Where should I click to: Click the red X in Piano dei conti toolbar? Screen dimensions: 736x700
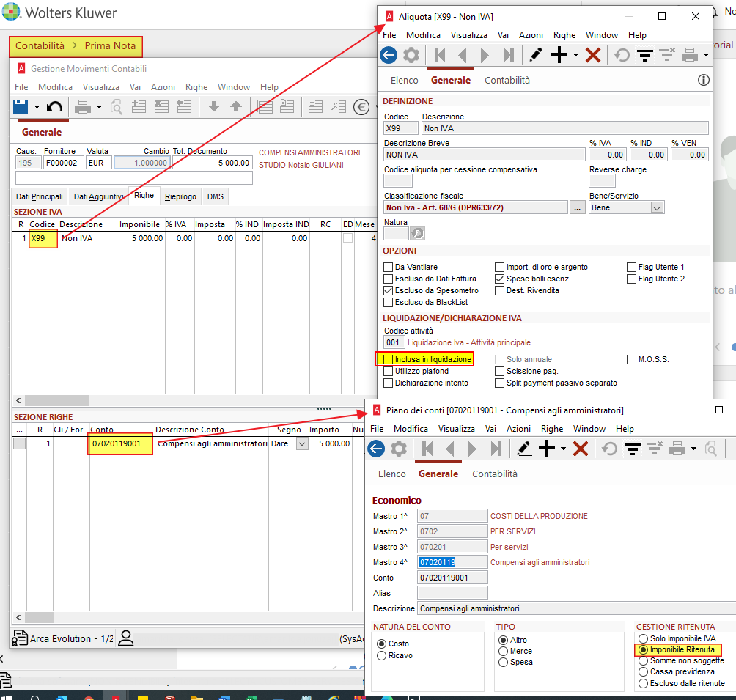pyautogui.click(x=581, y=449)
